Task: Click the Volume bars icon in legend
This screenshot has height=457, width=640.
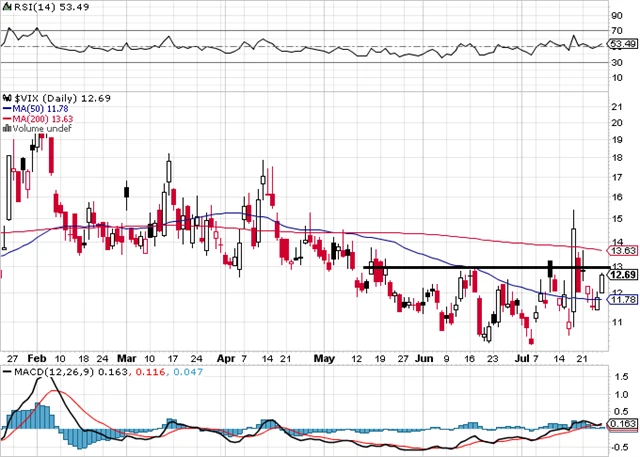Action: point(6,129)
